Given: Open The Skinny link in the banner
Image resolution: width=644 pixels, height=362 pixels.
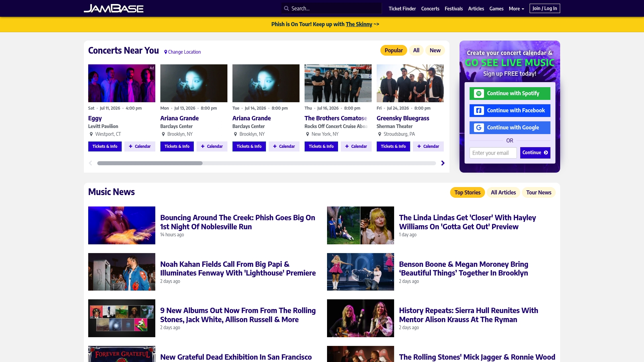Looking at the screenshot, I should tap(359, 24).
